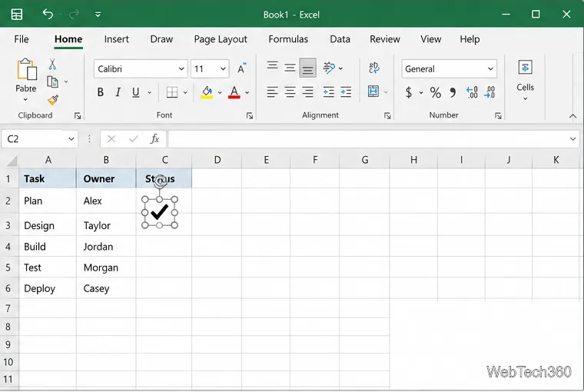
Task: Click the Increase Indent icon
Action: click(346, 91)
